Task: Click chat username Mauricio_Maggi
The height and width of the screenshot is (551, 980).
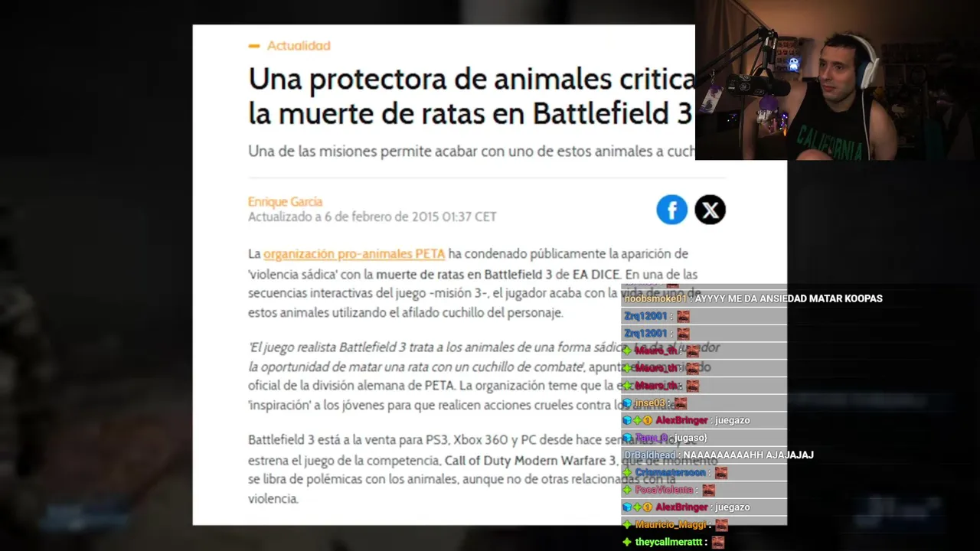Action: [671, 525]
